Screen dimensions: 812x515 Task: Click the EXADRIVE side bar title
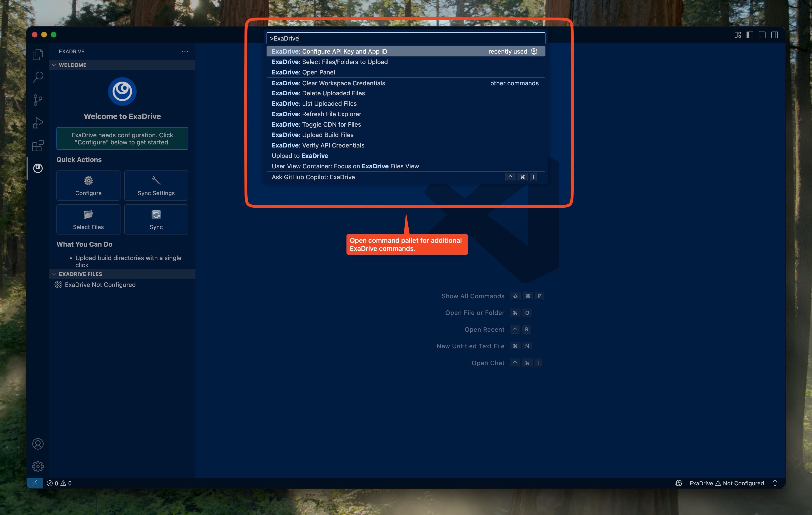click(71, 51)
